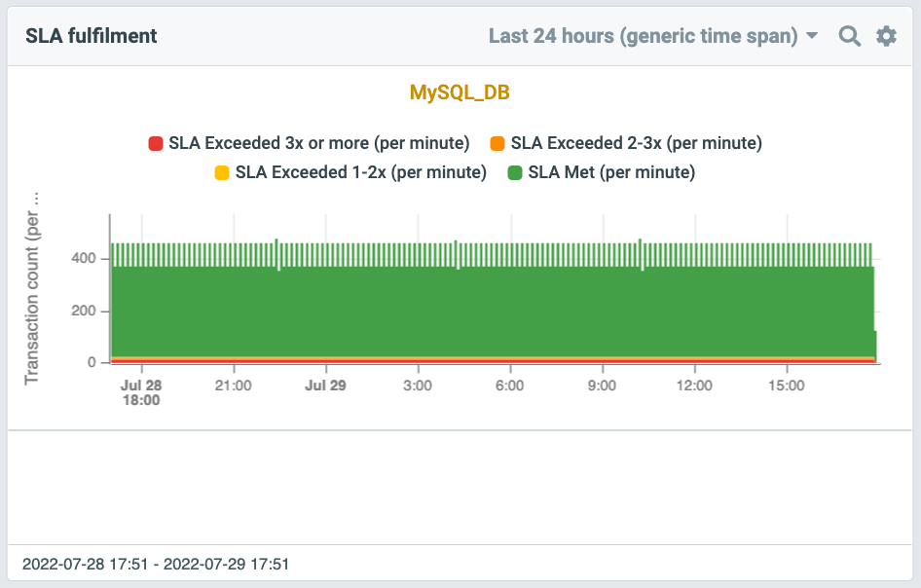This screenshot has height=588, width=921.
Task: Click the 21:00 time axis tick
Action: (234, 386)
